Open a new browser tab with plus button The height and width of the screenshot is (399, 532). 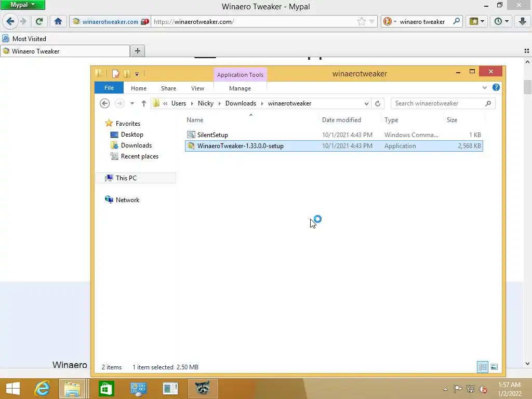tap(137, 51)
